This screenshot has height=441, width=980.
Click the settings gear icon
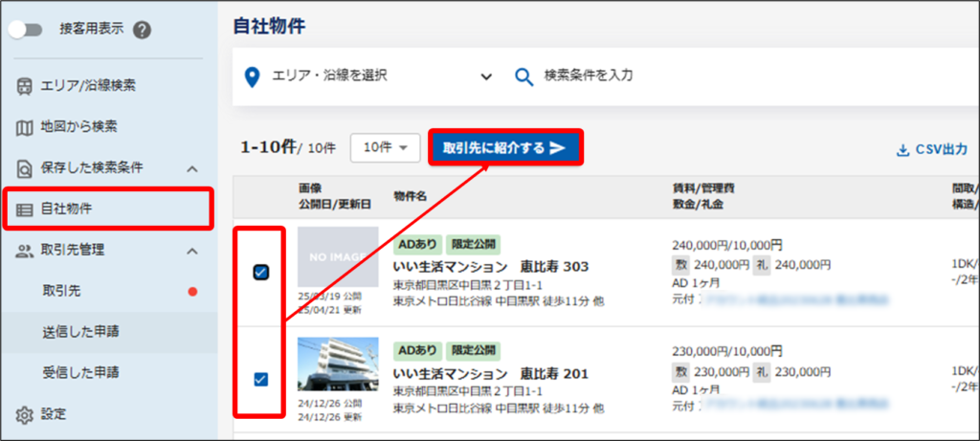tap(26, 414)
